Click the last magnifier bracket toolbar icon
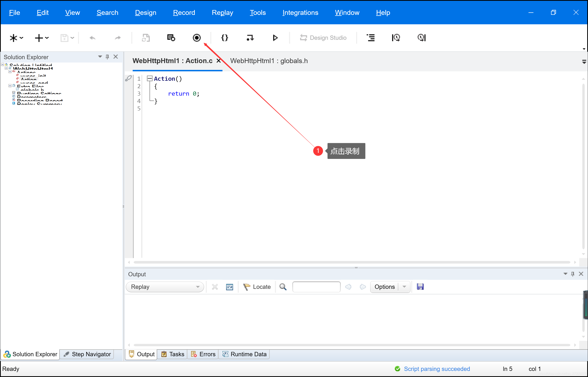This screenshot has width=588, height=377. pos(422,38)
